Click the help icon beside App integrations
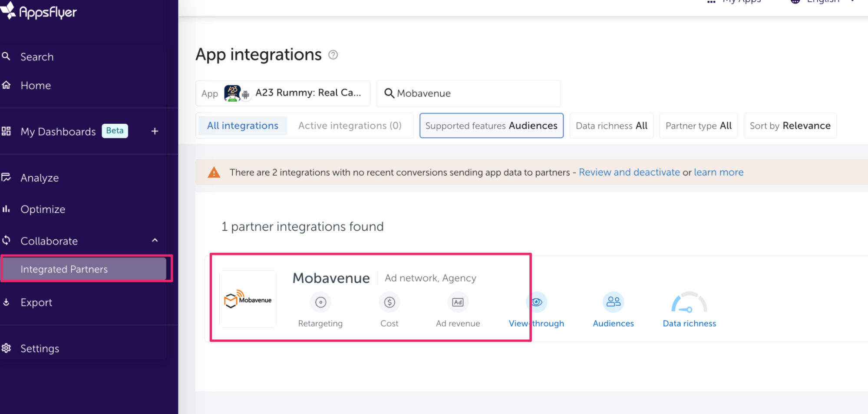Viewport: 868px width, 414px height. (333, 55)
